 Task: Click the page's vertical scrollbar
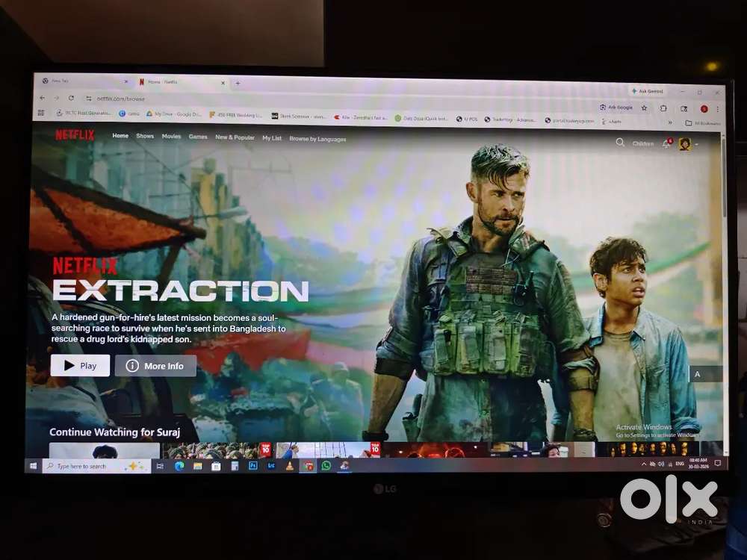pos(722,224)
